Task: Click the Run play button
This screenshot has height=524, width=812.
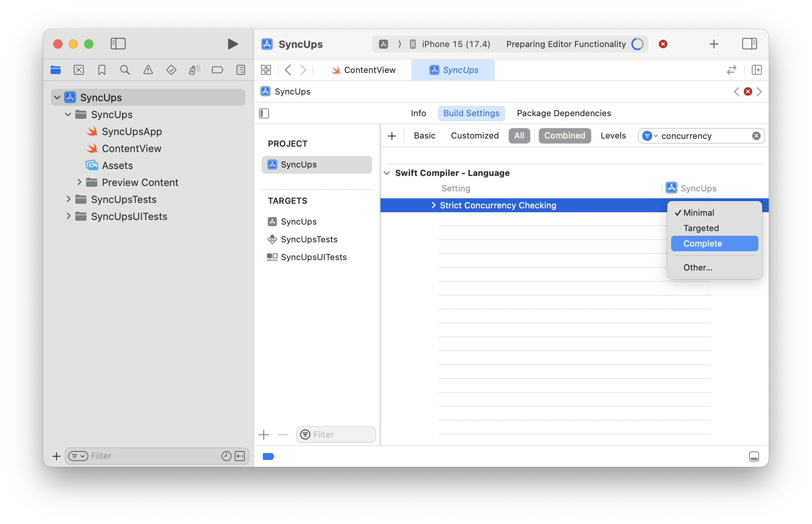Action: pos(232,44)
